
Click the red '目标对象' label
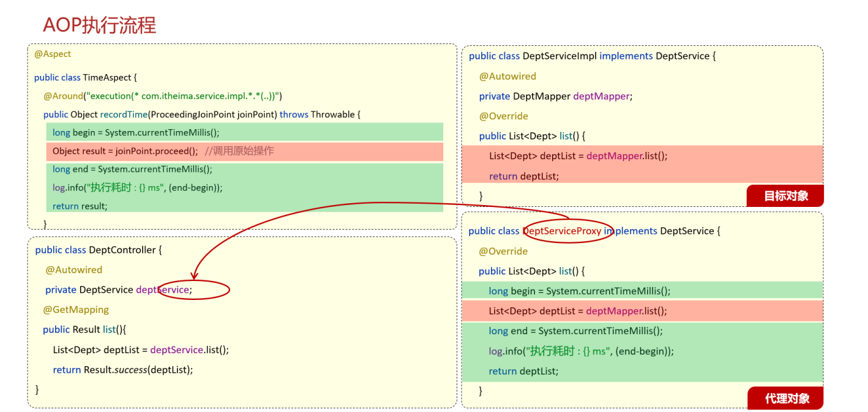click(x=786, y=196)
